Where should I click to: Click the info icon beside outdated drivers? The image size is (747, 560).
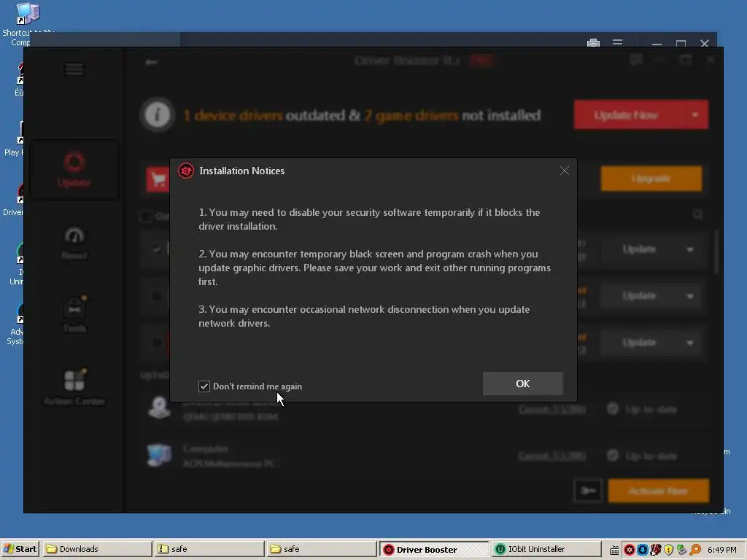[158, 114]
